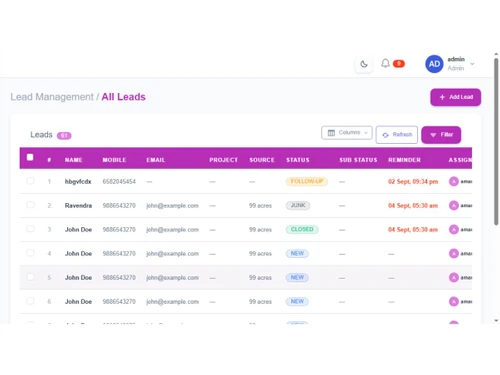Screen dimensions: 500x375
Task: Click assignee avatar in row 5
Action: (x=454, y=277)
